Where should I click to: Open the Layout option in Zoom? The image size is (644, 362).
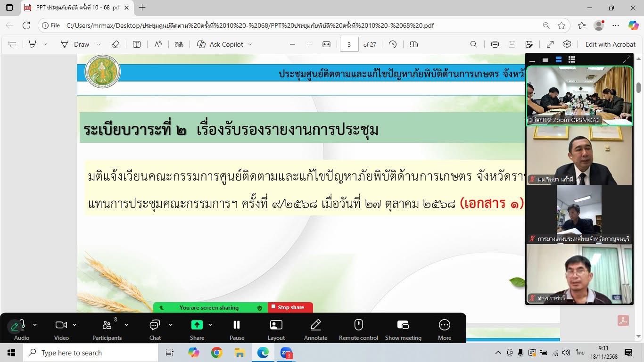click(276, 329)
